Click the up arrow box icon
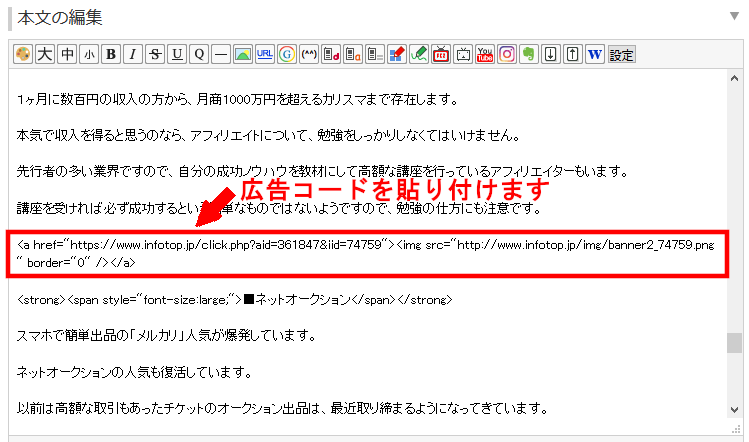Image resolution: width=749 pixels, height=442 pixels. click(x=572, y=54)
